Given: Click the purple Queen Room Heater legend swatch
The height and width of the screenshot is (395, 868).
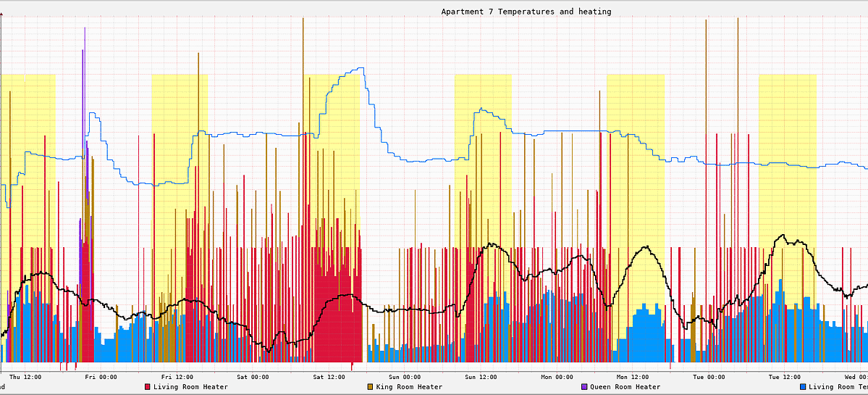Looking at the screenshot, I should pyautogui.click(x=584, y=387).
